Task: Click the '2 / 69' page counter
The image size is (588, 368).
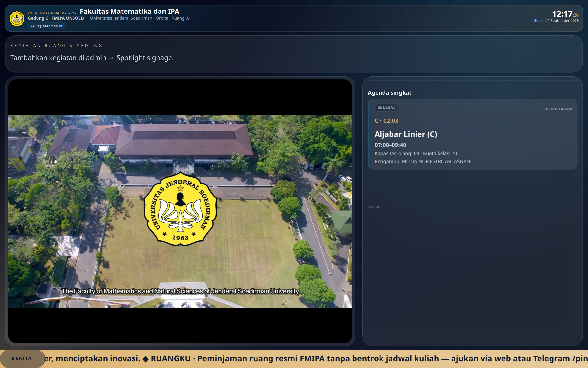Action: [374, 207]
